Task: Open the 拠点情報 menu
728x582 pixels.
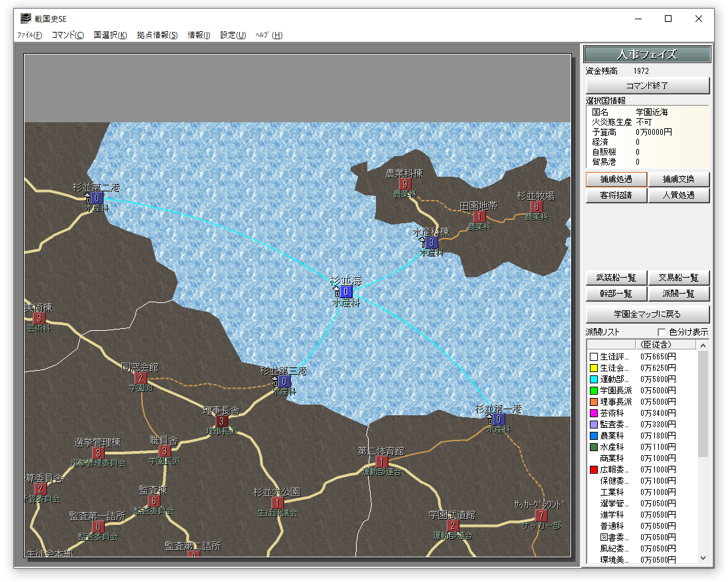Action: point(157,35)
